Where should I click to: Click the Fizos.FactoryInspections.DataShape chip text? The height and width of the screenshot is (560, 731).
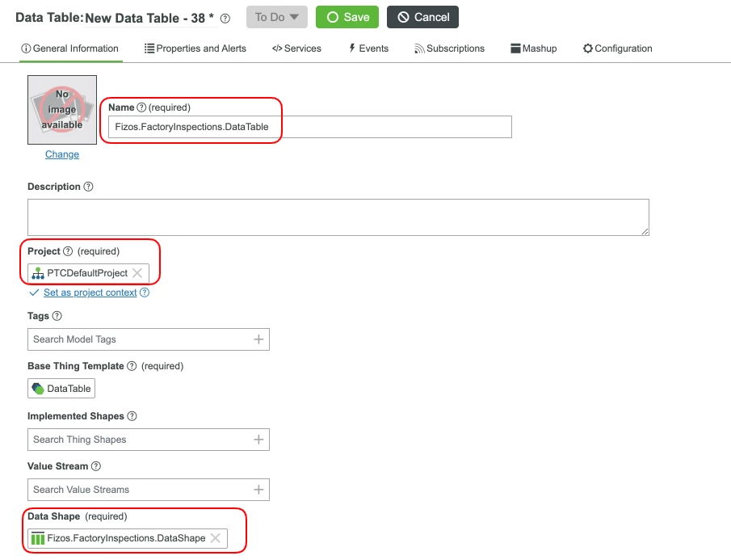point(126,538)
